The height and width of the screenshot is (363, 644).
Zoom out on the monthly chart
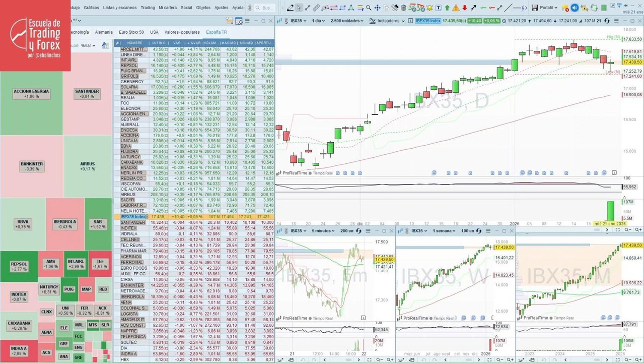pyautogui.click(x=628, y=359)
